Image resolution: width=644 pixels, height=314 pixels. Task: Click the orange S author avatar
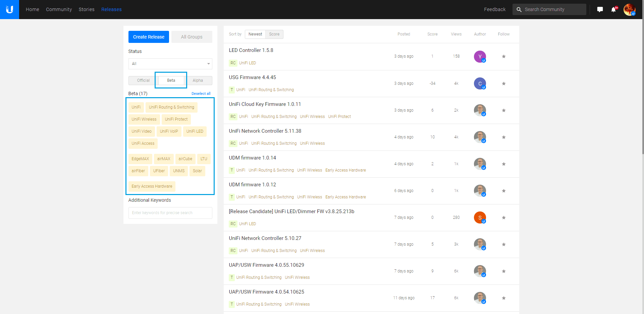(480, 217)
